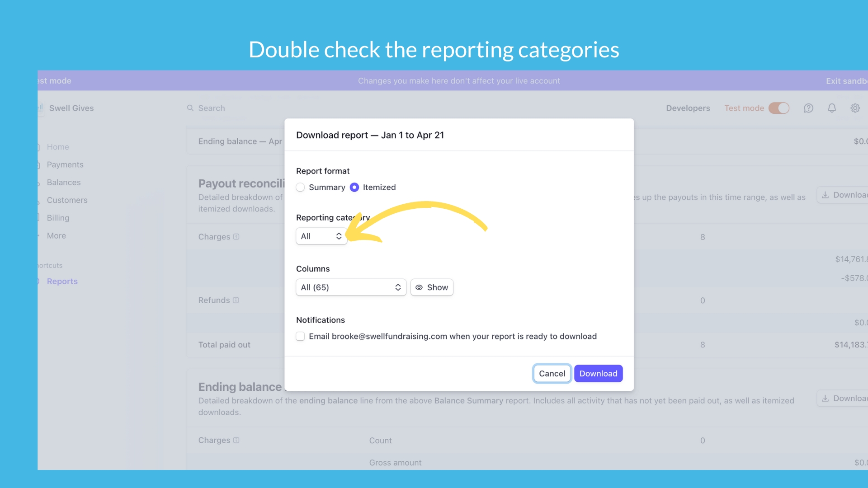Click the Reports sidebar icon

coord(39,281)
